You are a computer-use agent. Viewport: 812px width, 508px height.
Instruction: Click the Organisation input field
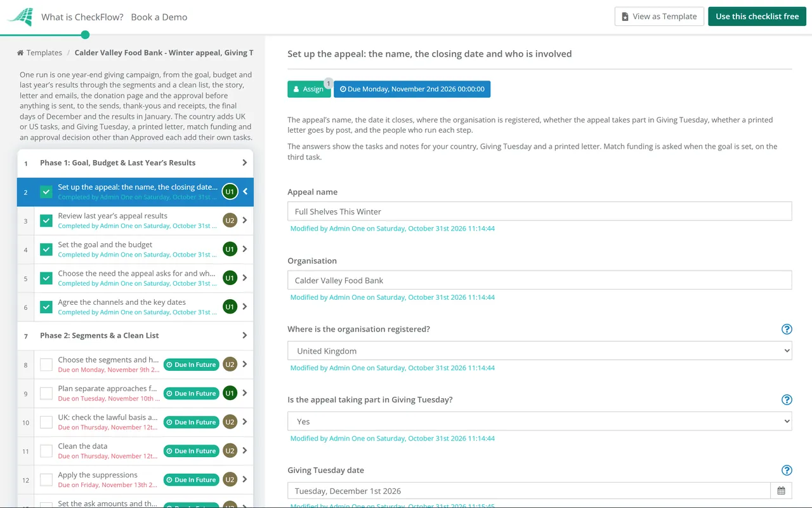[x=540, y=280]
